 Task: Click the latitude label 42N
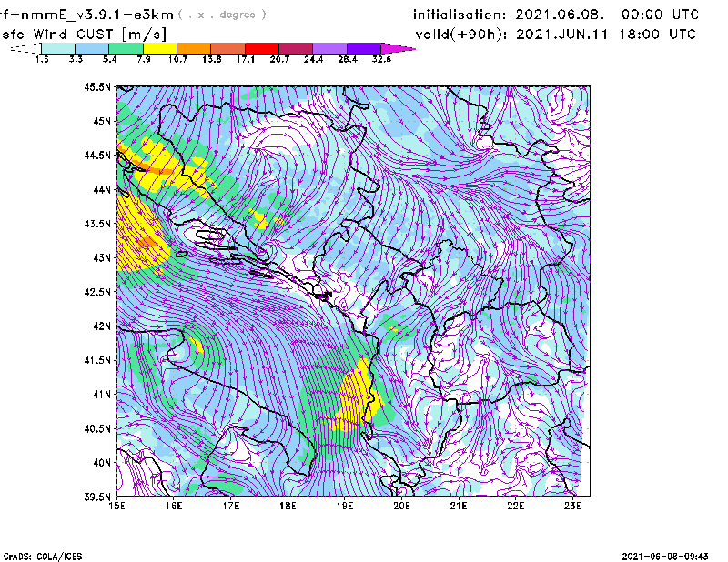point(102,326)
